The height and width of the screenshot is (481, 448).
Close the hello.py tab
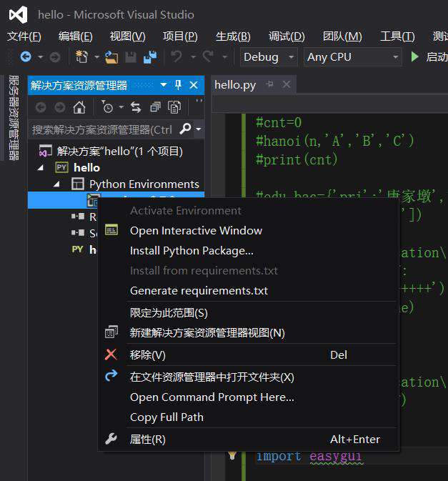tap(287, 84)
